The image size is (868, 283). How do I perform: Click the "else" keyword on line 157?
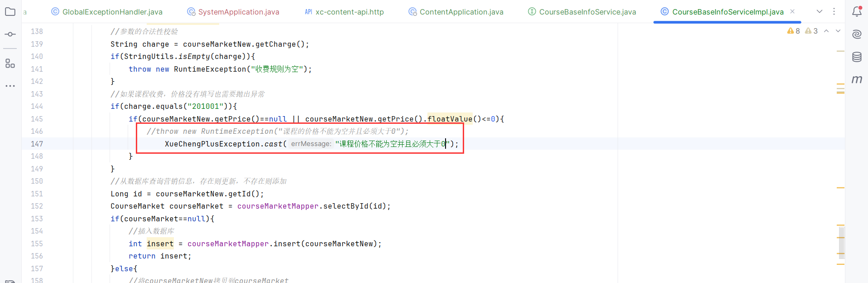pyautogui.click(x=124, y=269)
